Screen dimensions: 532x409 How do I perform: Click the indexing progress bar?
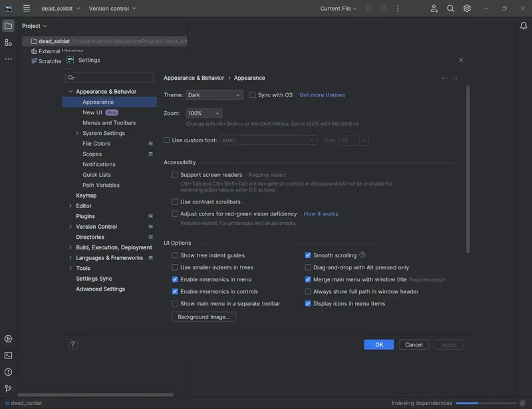coord(477,403)
